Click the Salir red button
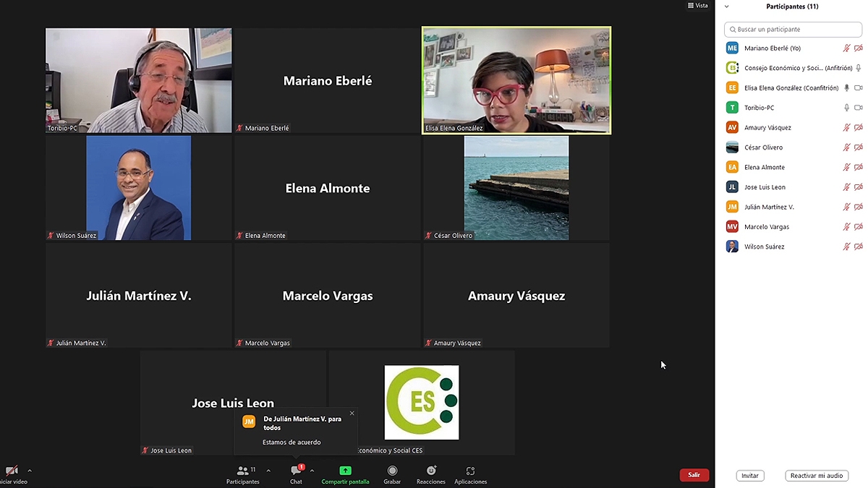 click(x=694, y=475)
